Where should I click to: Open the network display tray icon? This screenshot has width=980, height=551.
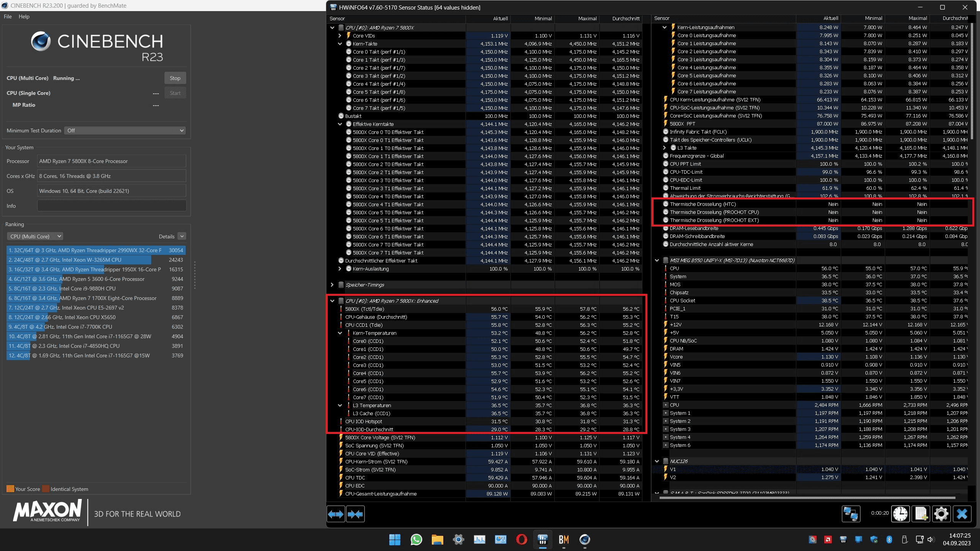[919, 540]
